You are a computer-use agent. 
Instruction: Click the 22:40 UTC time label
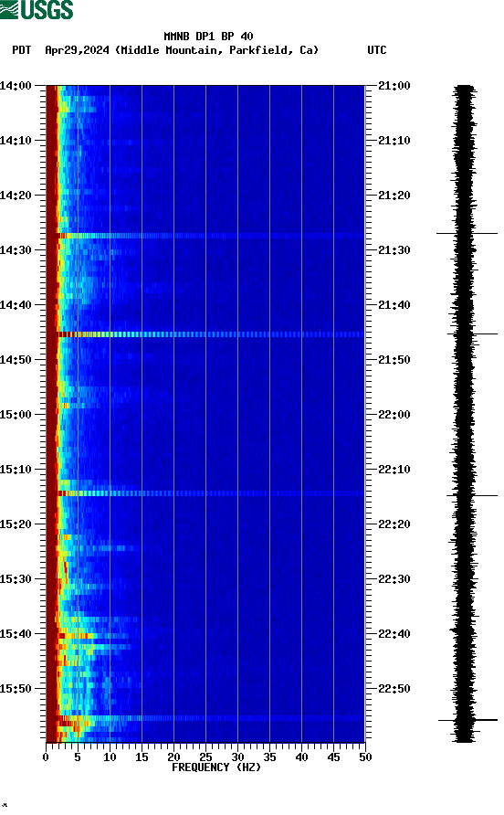[394, 634]
